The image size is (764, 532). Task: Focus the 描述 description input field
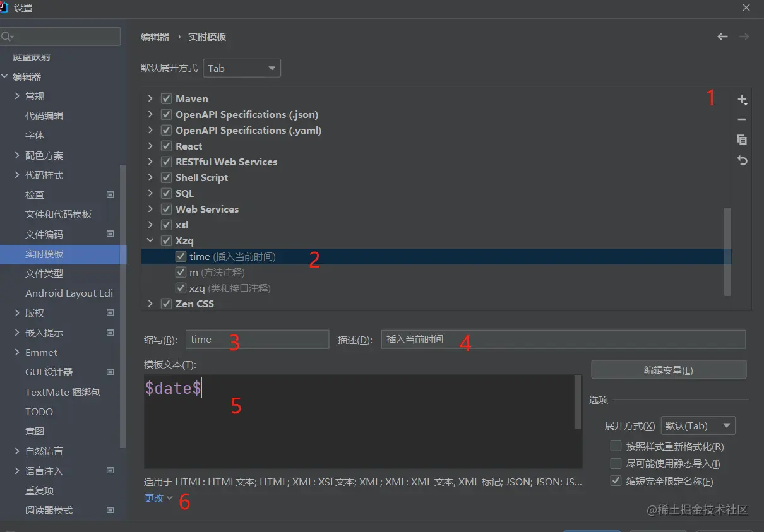563,339
